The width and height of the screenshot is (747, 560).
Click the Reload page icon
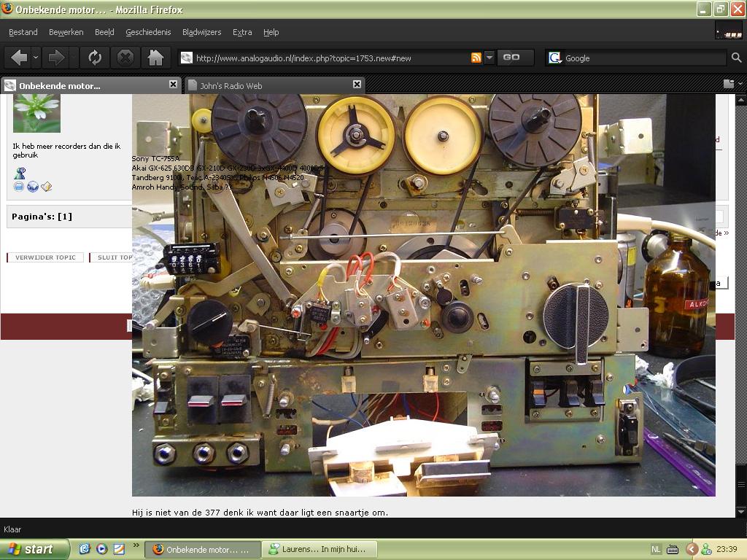coord(94,58)
